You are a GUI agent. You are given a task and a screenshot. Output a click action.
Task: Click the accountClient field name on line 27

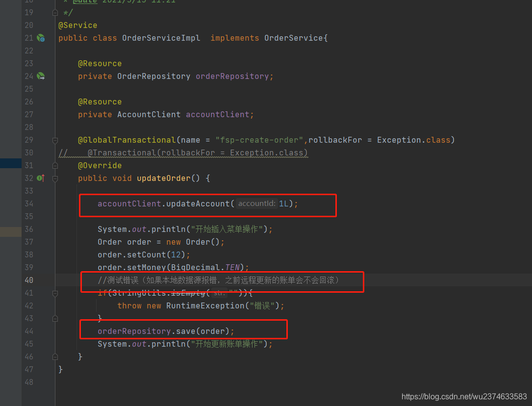[218, 115]
